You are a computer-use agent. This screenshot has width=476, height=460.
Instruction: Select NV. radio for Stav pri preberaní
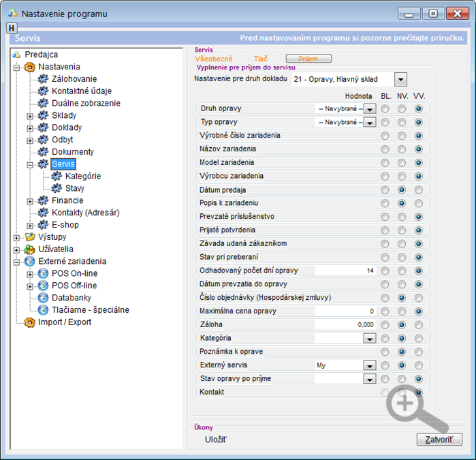click(402, 258)
